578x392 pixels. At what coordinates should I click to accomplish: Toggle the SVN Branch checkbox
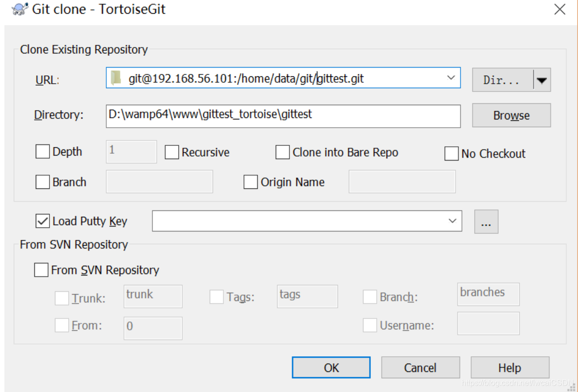click(370, 297)
